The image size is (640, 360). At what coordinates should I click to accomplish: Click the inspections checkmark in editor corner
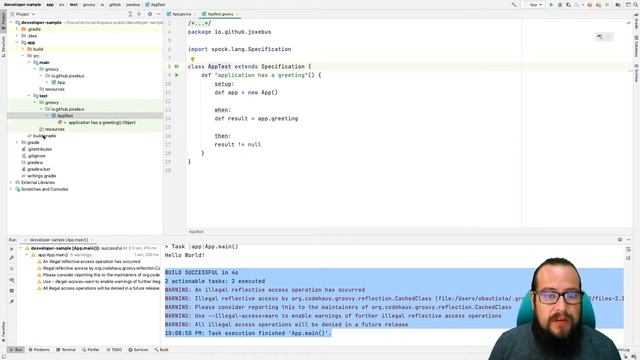coord(629,23)
